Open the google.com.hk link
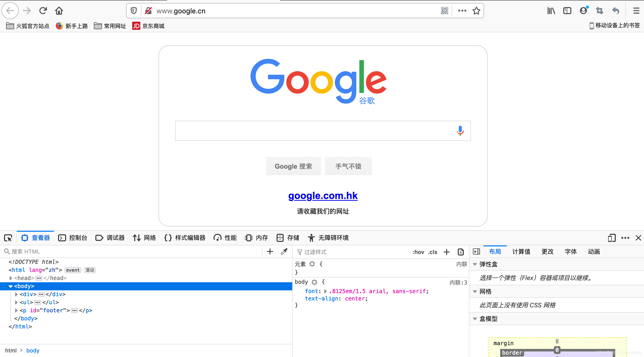Screen dimensions: 644x357 pyautogui.click(x=323, y=196)
